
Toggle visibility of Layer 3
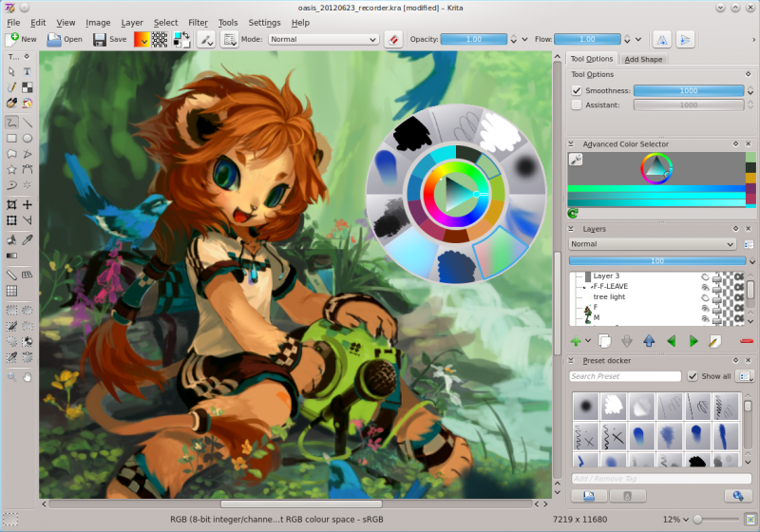[x=705, y=276]
